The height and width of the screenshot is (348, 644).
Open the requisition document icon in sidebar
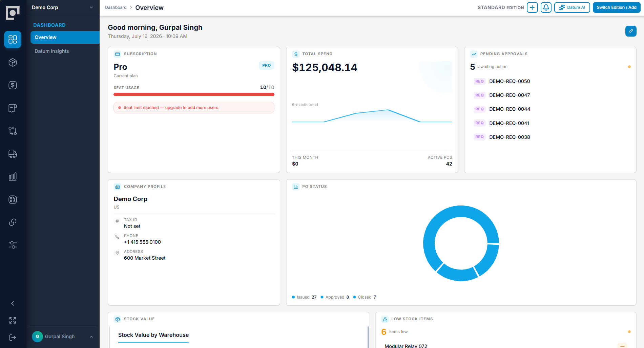[x=13, y=108]
